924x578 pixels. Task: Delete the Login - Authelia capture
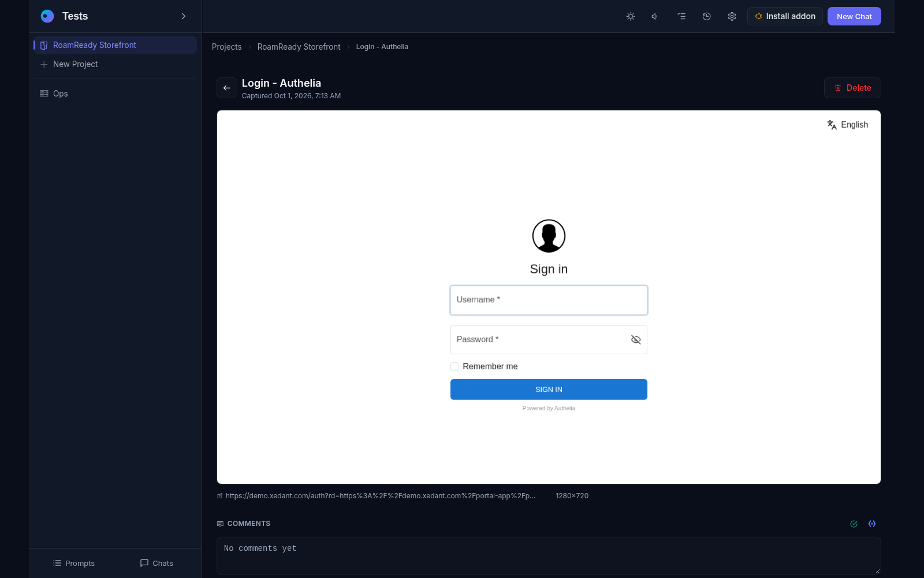coord(852,88)
